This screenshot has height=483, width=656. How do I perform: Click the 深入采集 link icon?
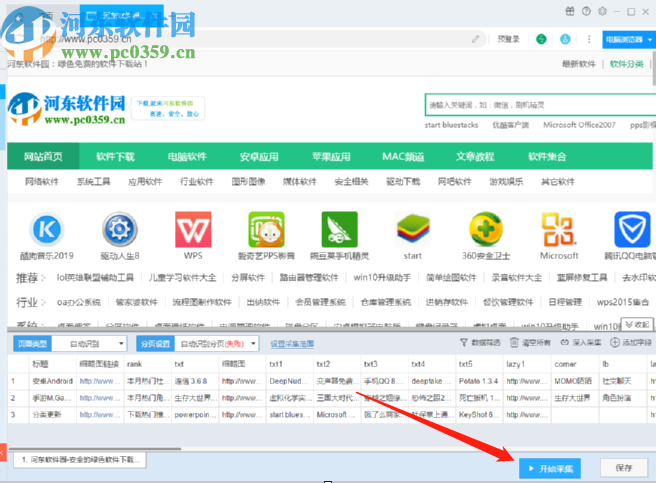(x=564, y=342)
